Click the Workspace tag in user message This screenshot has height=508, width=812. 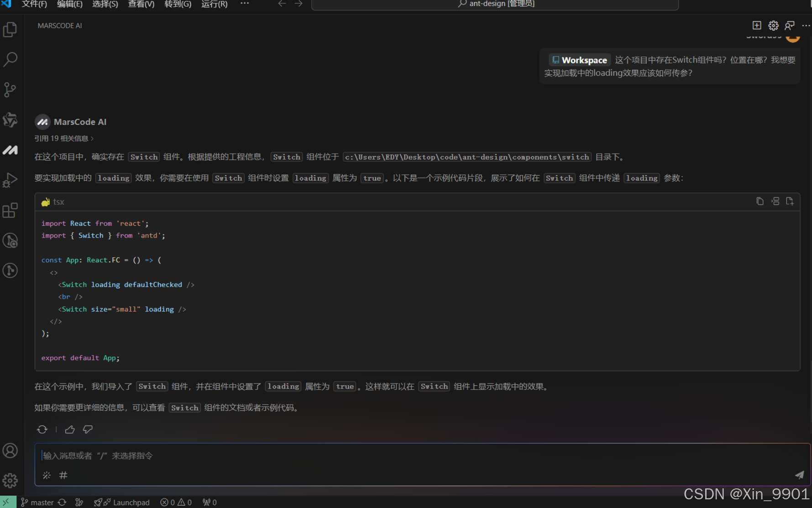[580, 60]
